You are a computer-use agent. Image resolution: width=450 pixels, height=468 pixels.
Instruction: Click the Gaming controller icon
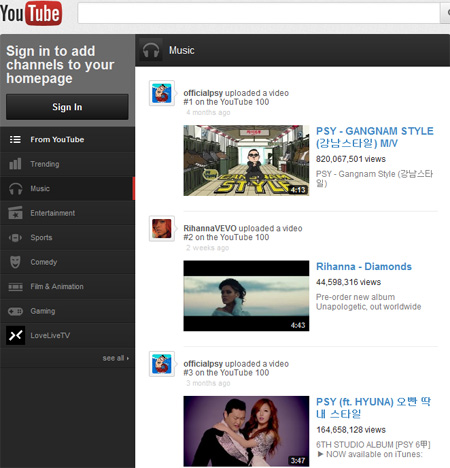pos(15,311)
